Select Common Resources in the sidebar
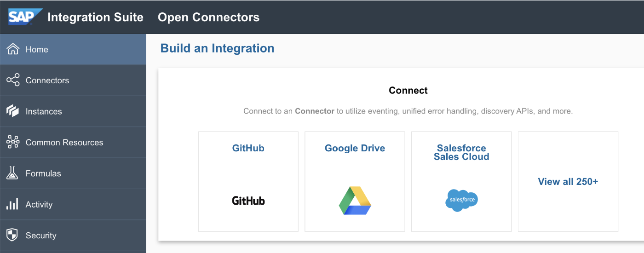The width and height of the screenshot is (644, 253). click(x=73, y=142)
